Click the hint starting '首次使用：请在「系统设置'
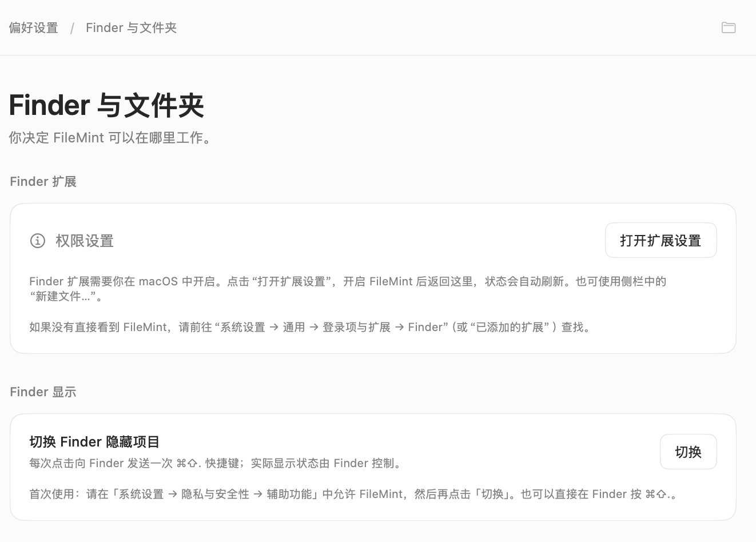756x542 pixels. coord(355,494)
